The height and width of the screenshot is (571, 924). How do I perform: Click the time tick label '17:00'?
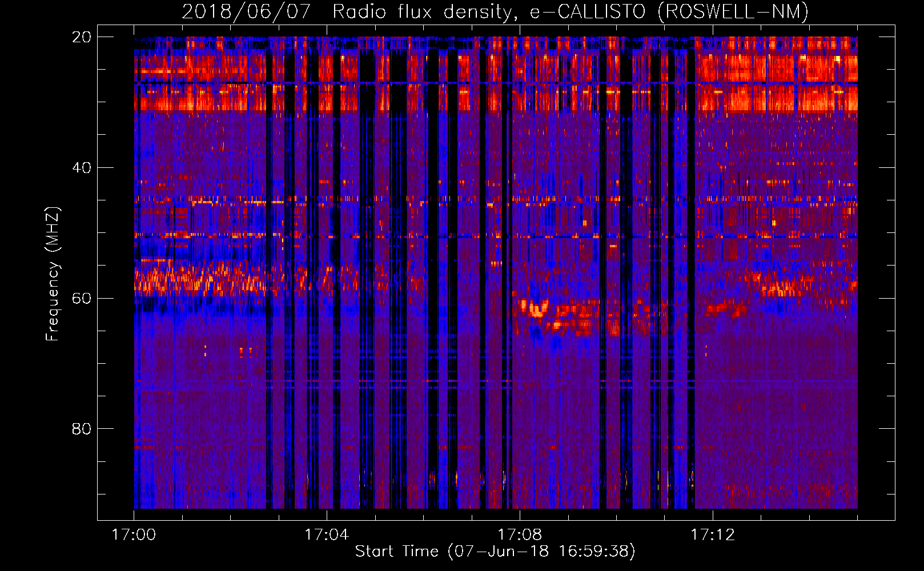click(134, 534)
